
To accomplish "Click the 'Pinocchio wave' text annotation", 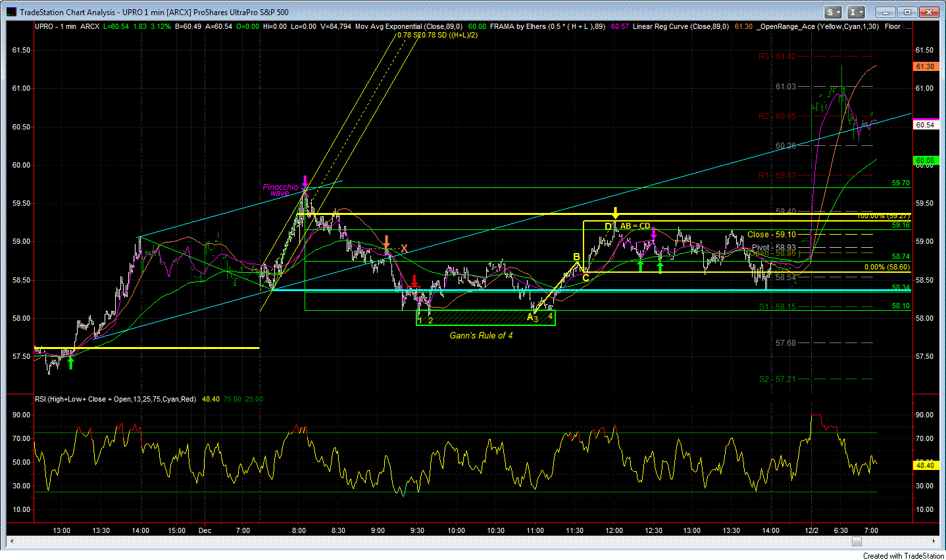I will tap(280, 190).
